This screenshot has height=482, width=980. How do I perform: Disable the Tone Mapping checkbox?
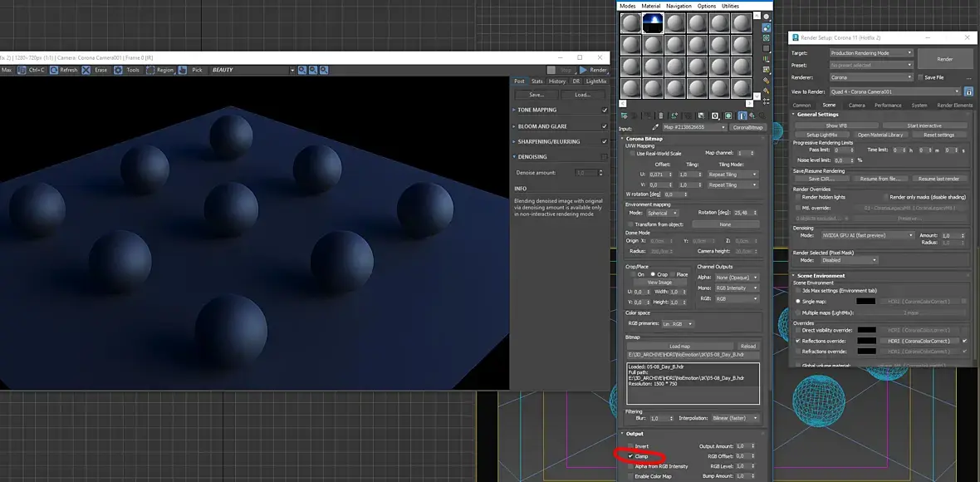tap(605, 110)
